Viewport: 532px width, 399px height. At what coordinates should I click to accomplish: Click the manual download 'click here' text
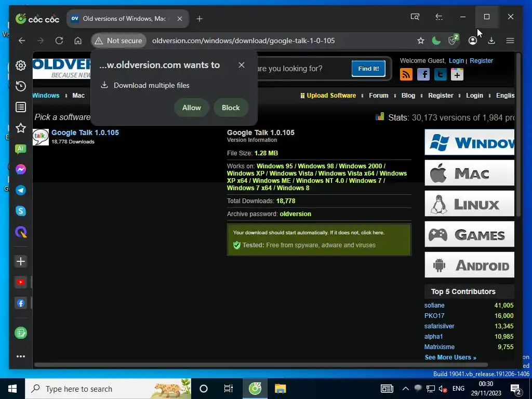pyautogui.click(x=373, y=233)
